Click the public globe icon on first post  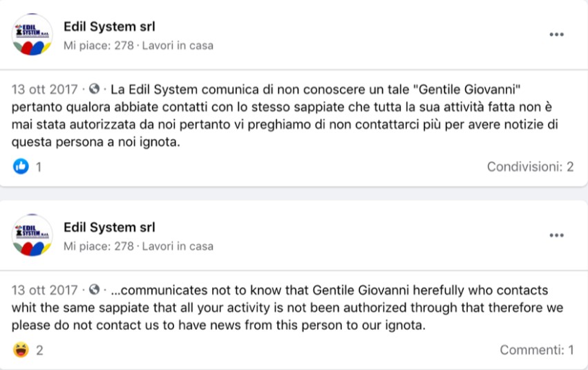pyautogui.click(x=95, y=89)
